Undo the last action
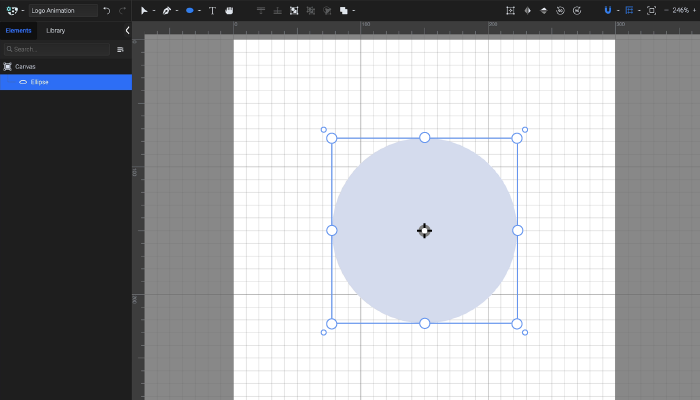 pos(107,10)
